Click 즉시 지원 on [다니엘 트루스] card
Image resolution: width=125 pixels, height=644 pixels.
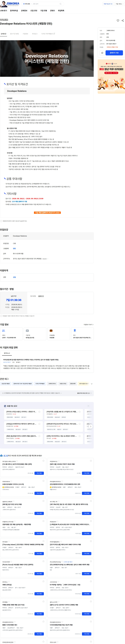tap(39, 473)
